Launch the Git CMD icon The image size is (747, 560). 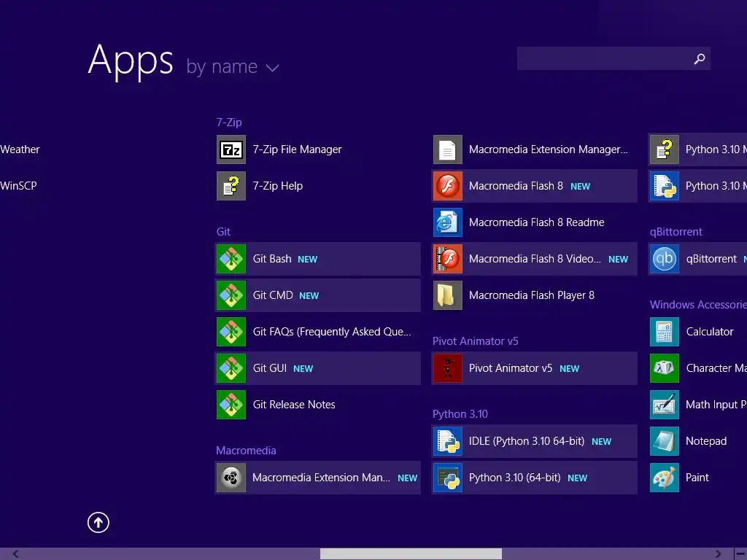click(x=231, y=295)
